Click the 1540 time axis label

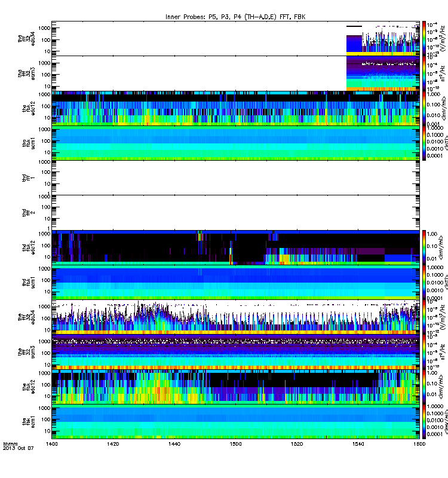tap(358, 444)
